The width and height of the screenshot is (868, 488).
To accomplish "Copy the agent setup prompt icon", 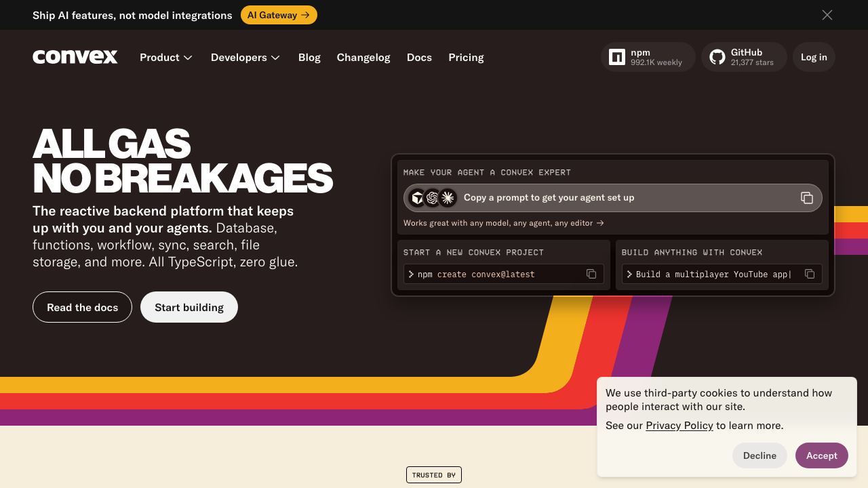I will [x=807, y=198].
